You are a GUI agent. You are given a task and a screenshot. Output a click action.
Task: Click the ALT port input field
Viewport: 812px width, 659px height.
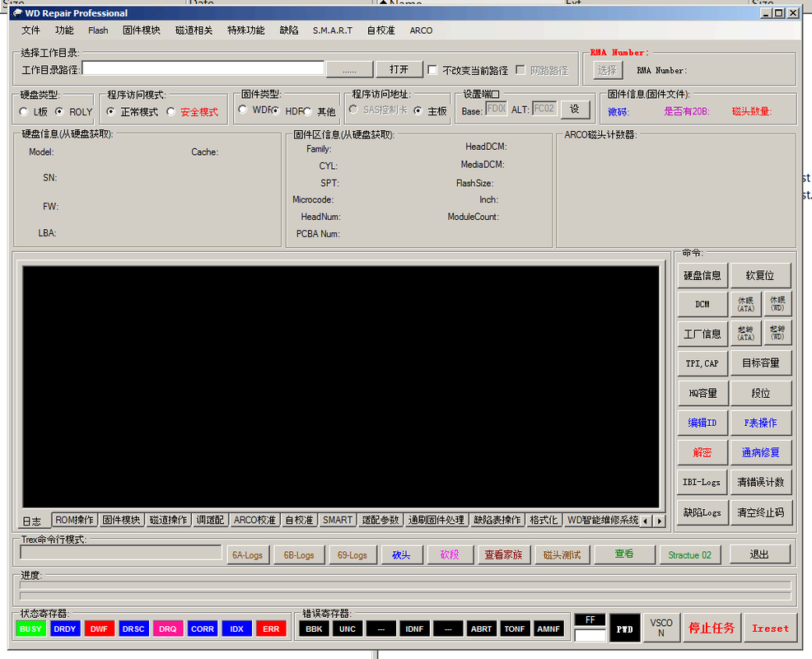point(544,109)
